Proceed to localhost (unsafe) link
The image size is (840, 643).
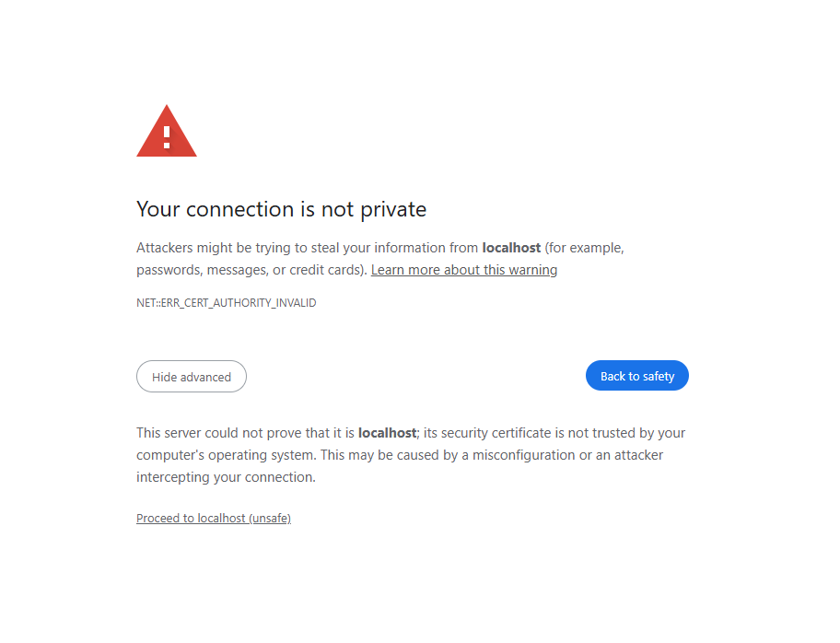214,519
